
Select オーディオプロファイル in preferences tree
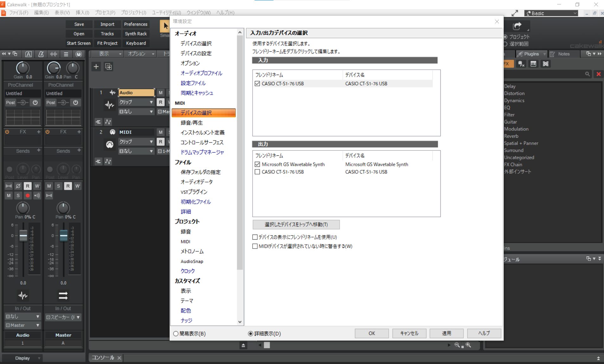[x=201, y=73]
